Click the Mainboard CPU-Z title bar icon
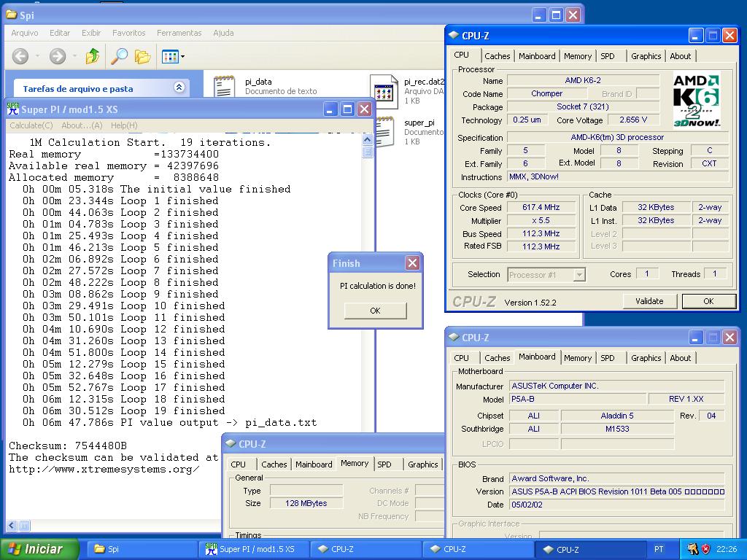 (x=454, y=337)
